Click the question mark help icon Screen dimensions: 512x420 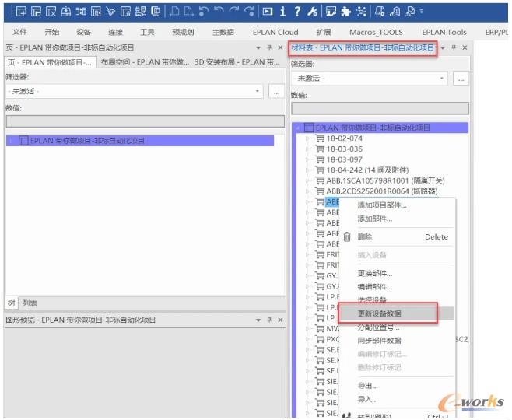point(297,12)
